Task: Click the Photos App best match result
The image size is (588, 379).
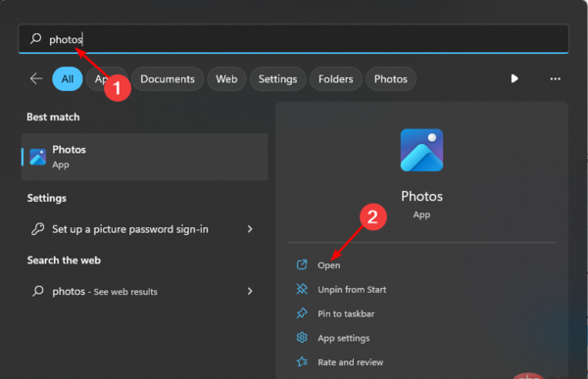Action: pyautogui.click(x=145, y=157)
